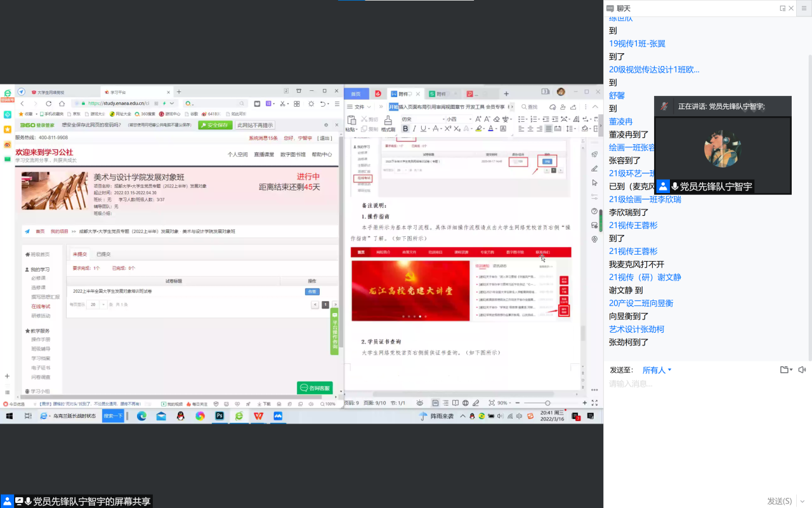The image size is (812, 508).
Task: Open the per-page 20 count dropdown
Action: click(x=97, y=305)
